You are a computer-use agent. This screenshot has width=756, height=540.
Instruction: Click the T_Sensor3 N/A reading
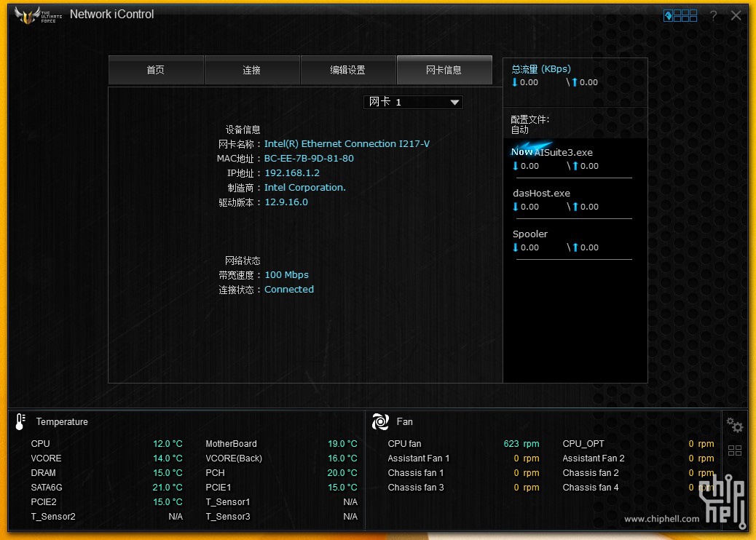[x=350, y=517]
